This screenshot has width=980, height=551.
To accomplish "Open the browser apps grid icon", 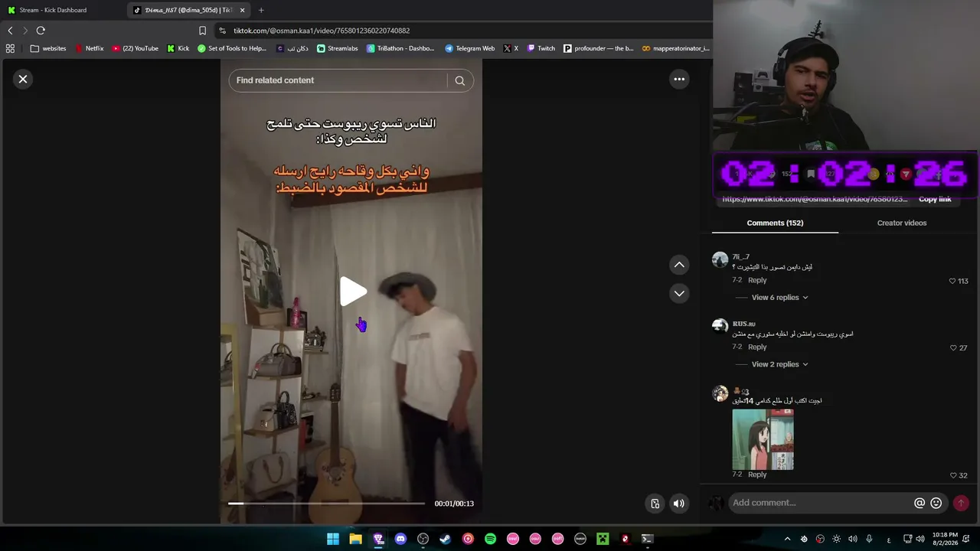I will click(x=10, y=48).
